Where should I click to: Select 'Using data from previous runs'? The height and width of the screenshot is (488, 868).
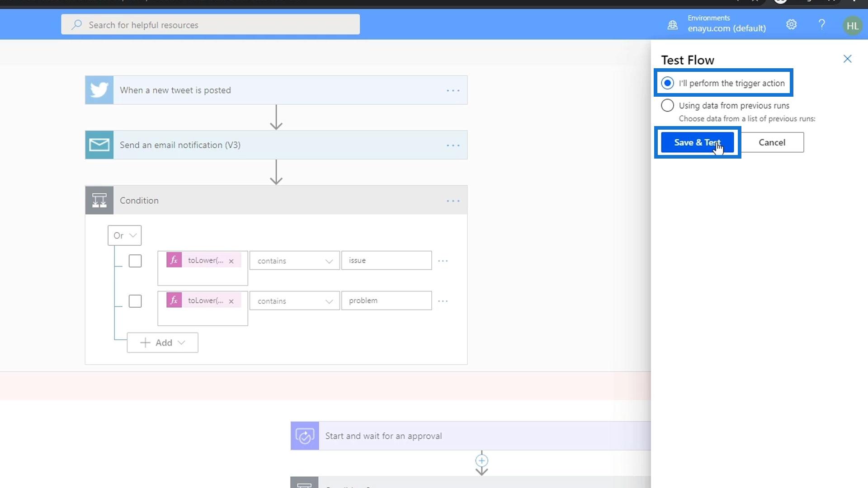click(667, 106)
